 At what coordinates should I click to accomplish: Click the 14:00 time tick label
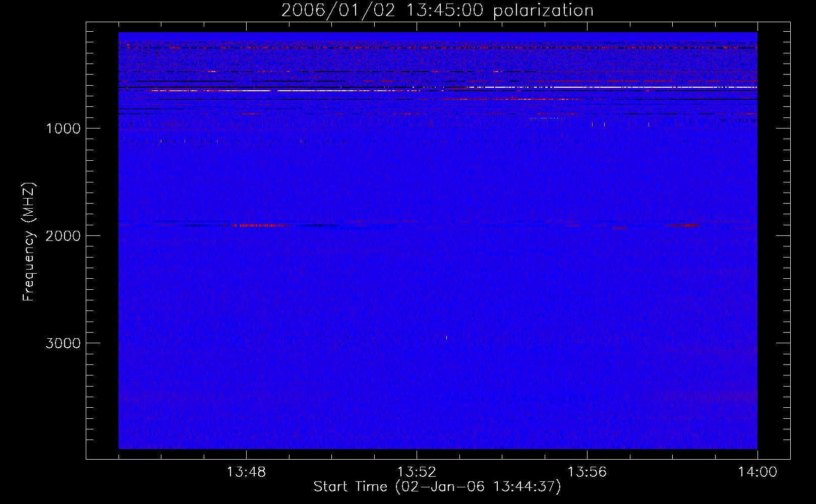[757, 472]
